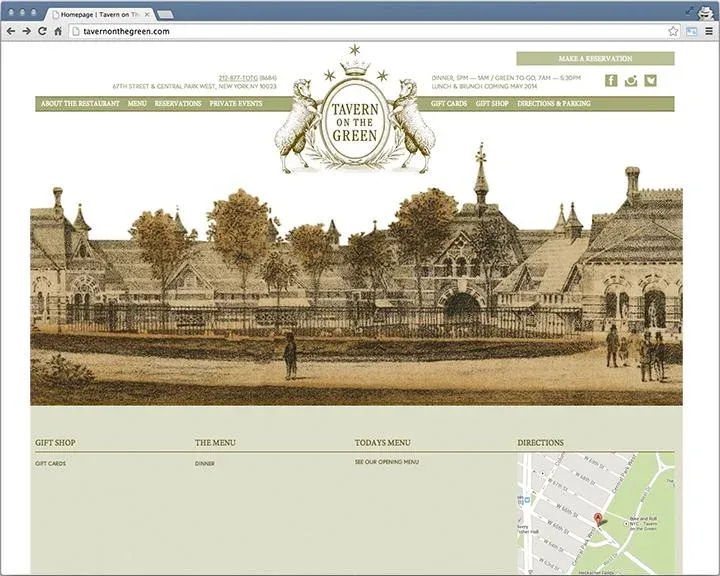Click the Dinner 5PM hours text
The height and width of the screenshot is (576, 720).
506,78
